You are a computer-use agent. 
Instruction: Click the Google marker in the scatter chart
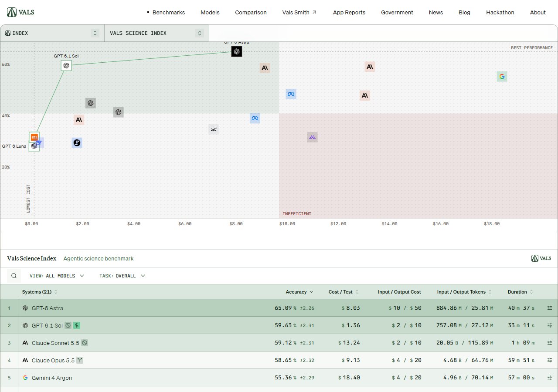[502, 77]
